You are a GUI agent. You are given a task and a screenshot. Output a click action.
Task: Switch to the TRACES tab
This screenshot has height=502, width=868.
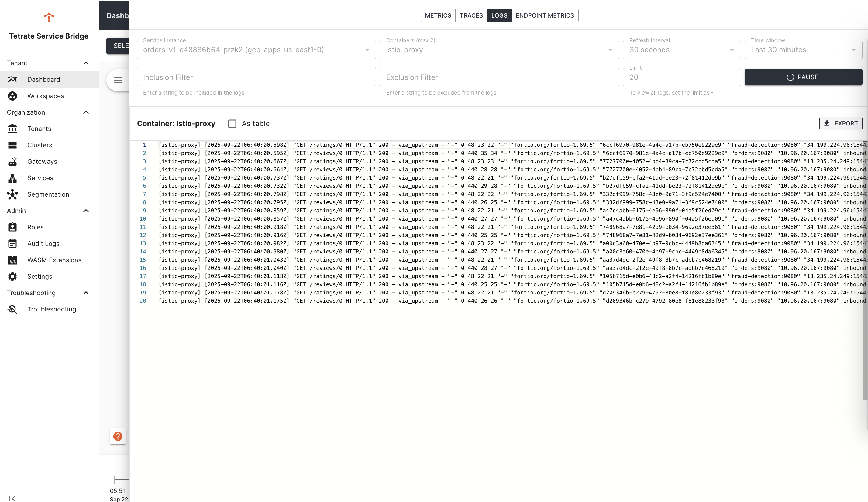click(471, 15)
